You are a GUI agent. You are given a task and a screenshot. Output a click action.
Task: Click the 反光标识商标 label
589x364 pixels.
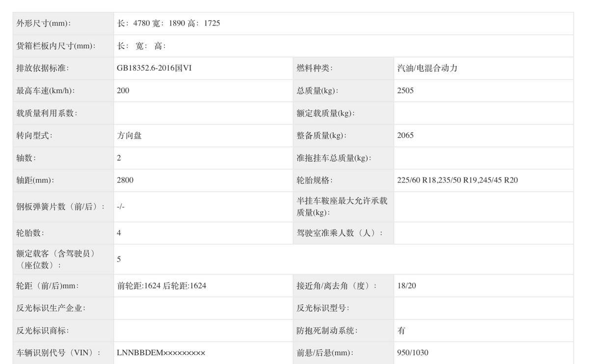coord(43,331)
